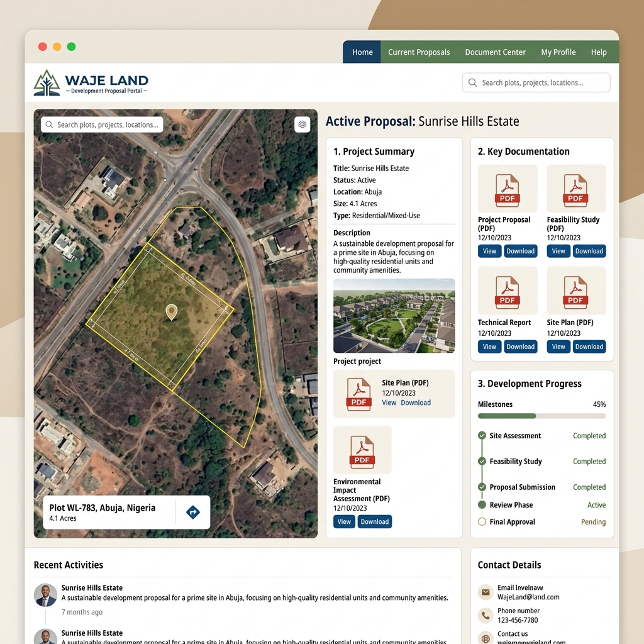Click phone number 123-456-7780
The width and height of the screenshot is (644, 644).
click(x=518, y=620)
